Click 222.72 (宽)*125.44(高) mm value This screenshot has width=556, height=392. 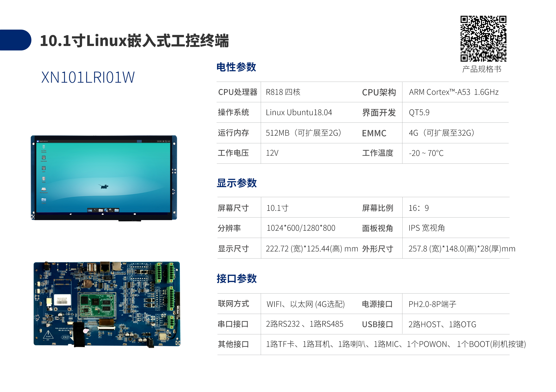(x=312, y=249)
